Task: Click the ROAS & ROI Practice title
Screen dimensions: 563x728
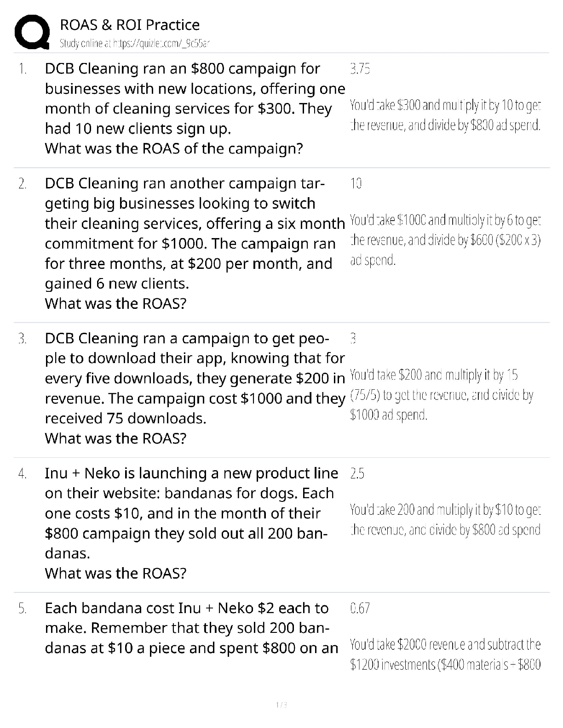Action: 130,25
